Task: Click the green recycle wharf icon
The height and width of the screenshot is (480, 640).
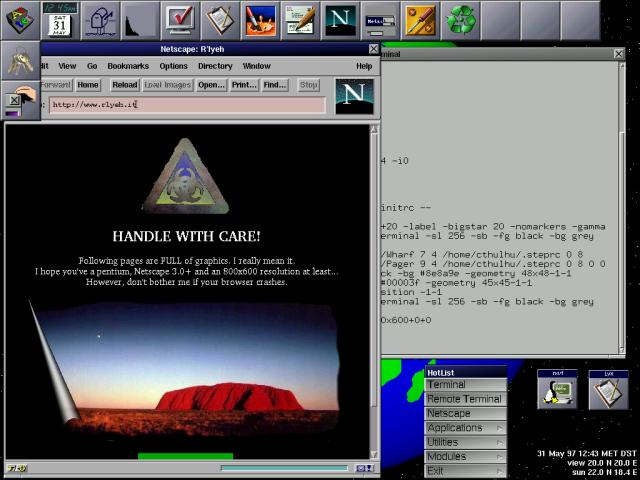Action: [x=460, y=20]
